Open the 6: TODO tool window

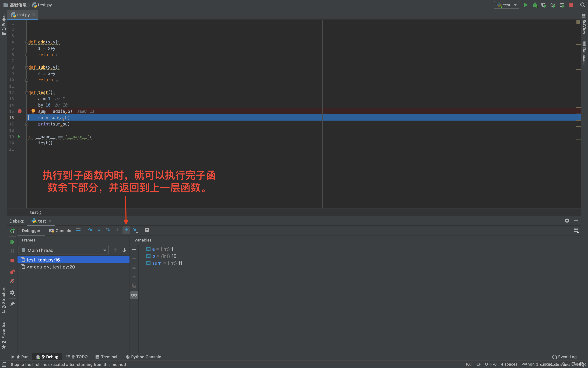(77, 357)
